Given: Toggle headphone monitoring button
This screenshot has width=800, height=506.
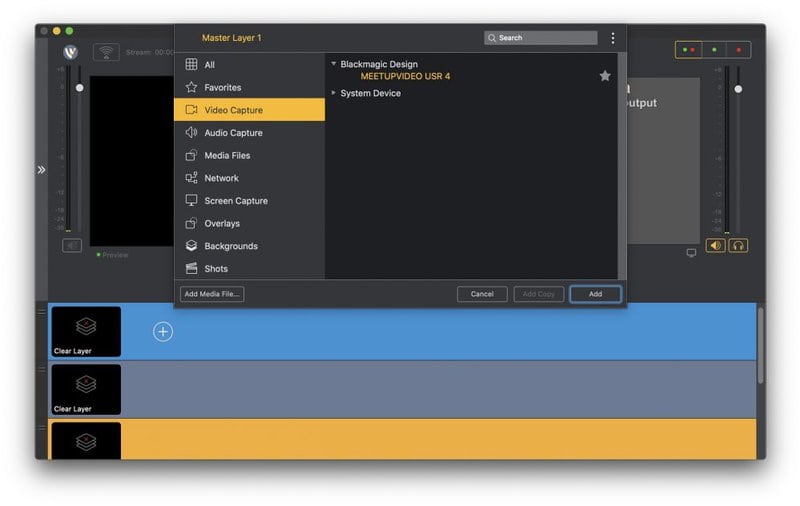Looking at the screenshot, I should [x=738, y=245].
